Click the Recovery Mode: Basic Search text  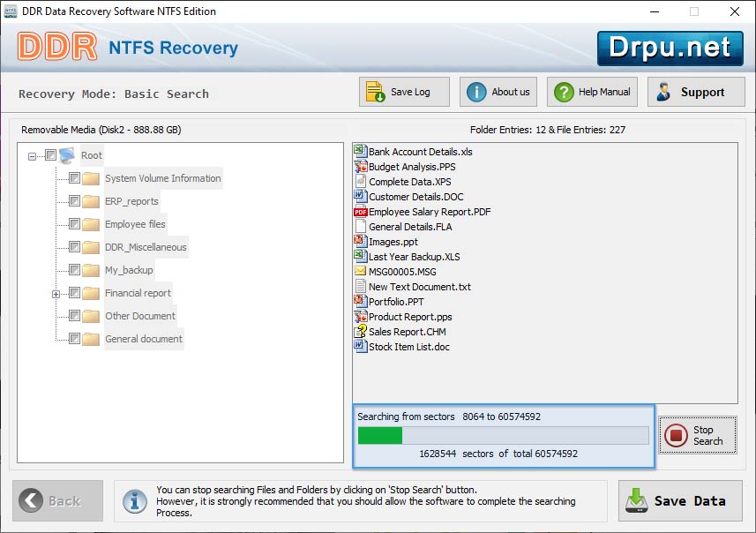click(114, 94)
